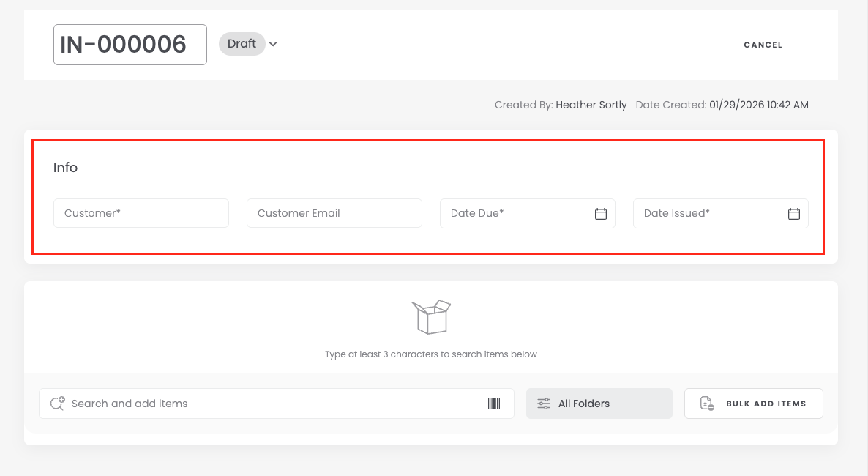Click the filter sliders icon beside All Folders

click(x=544, y=404)
